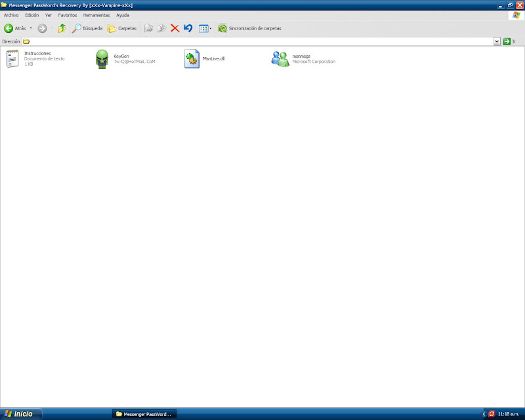Click the Windows flag logo throbber
This screenshot has height=420, width=525.
516,15
